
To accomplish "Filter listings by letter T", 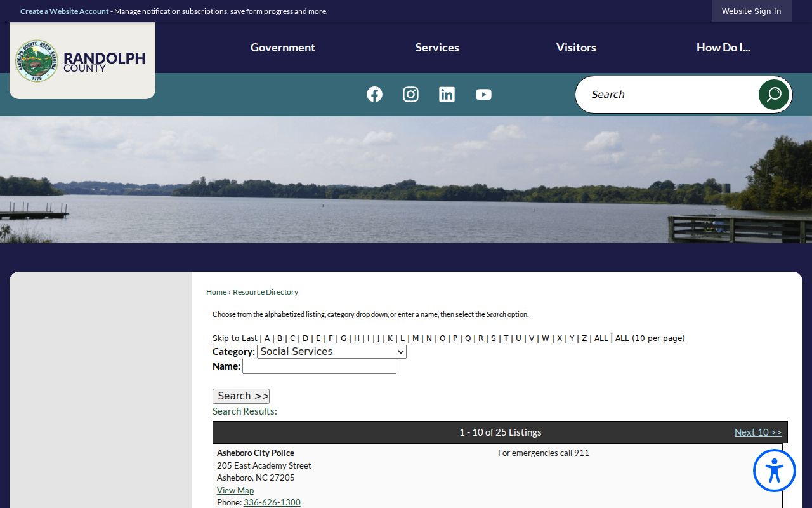I will [506, 338].
